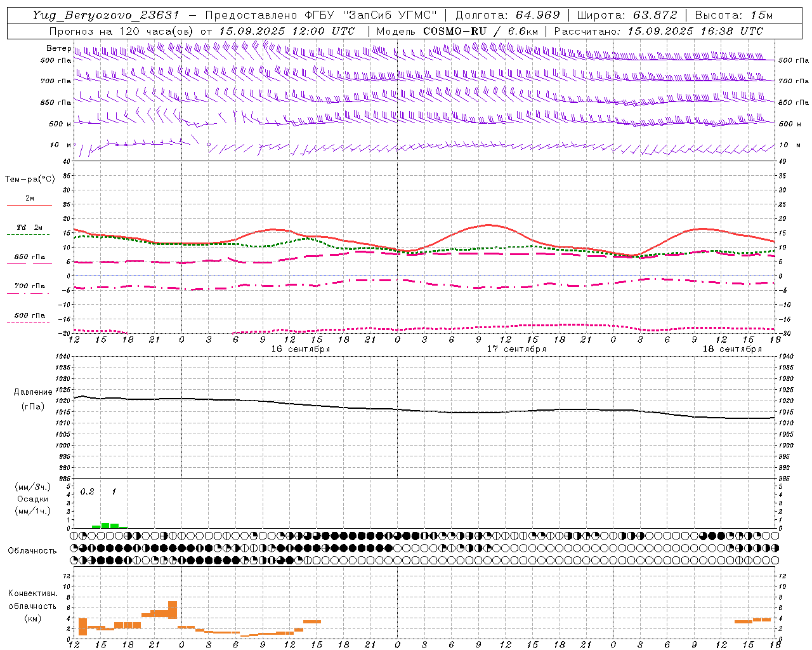Select the longitude value Долгота: 64.969

(x=507, y=15)
